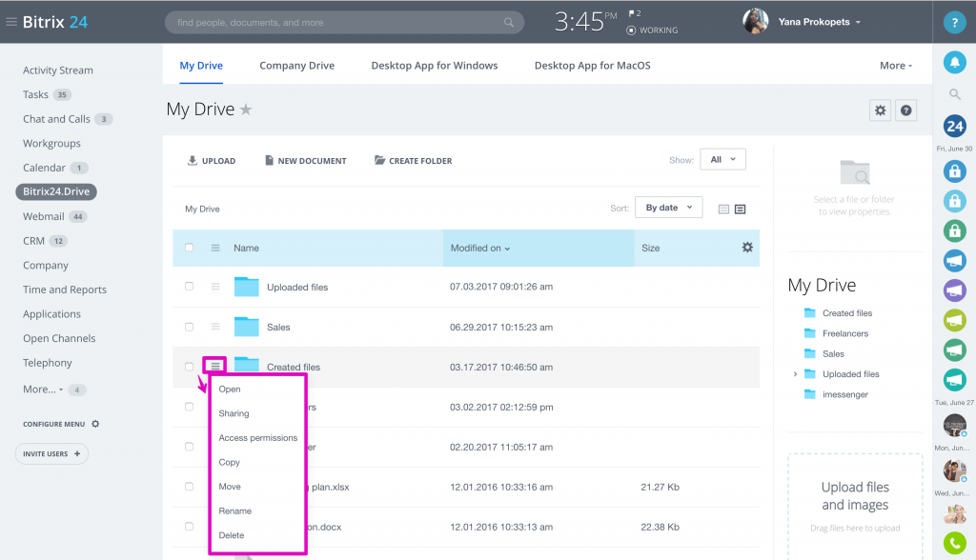This screenshot has height=560, width=976.
Task: Open the actions menu icon for the Sales row
Action: coord(215,327)
